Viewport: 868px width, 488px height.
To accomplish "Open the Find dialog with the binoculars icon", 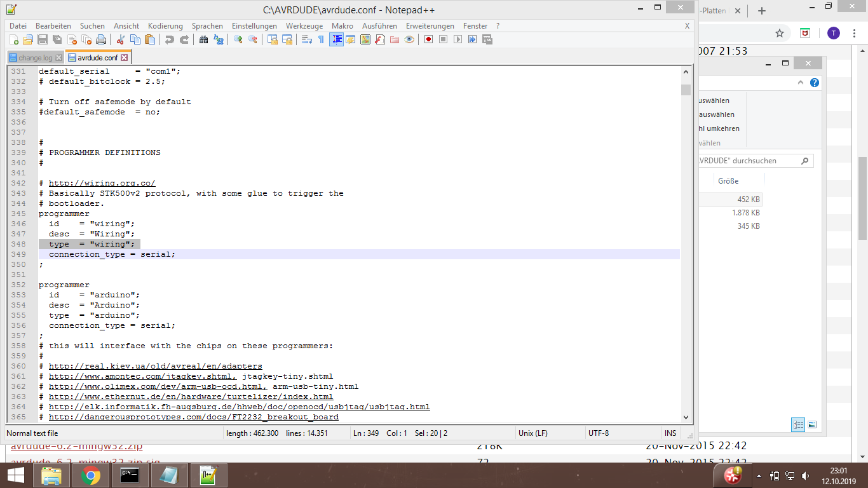I will pyautogui.click(x=204, y=39).
